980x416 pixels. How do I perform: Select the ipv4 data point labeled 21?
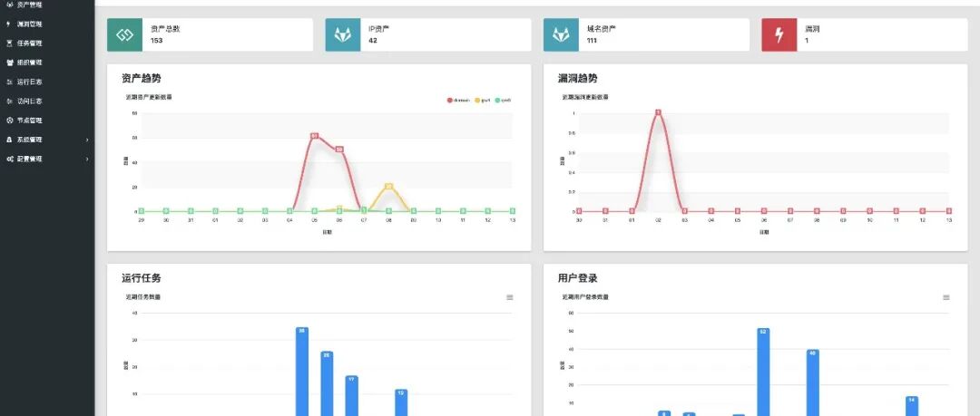[388, 186]
